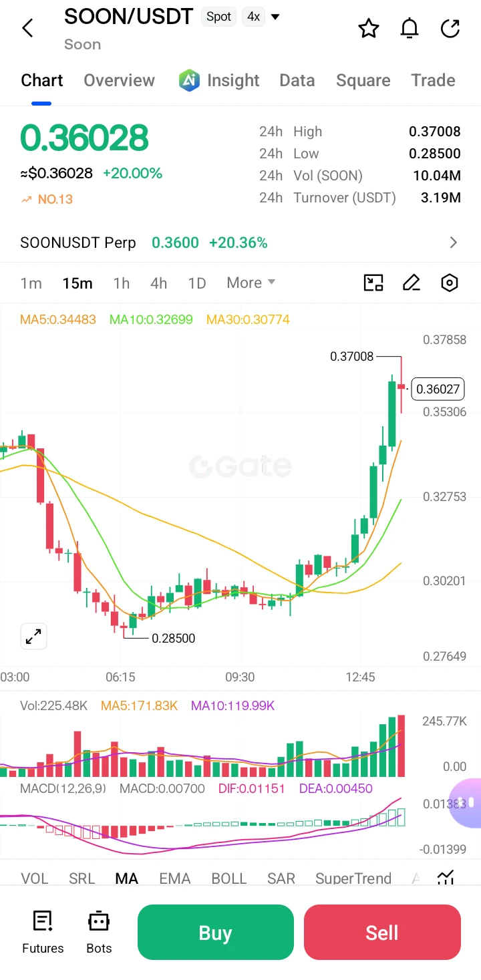Tap the large price 0.36028
Screen dimensions: 481x980
(x=84, y=138)
